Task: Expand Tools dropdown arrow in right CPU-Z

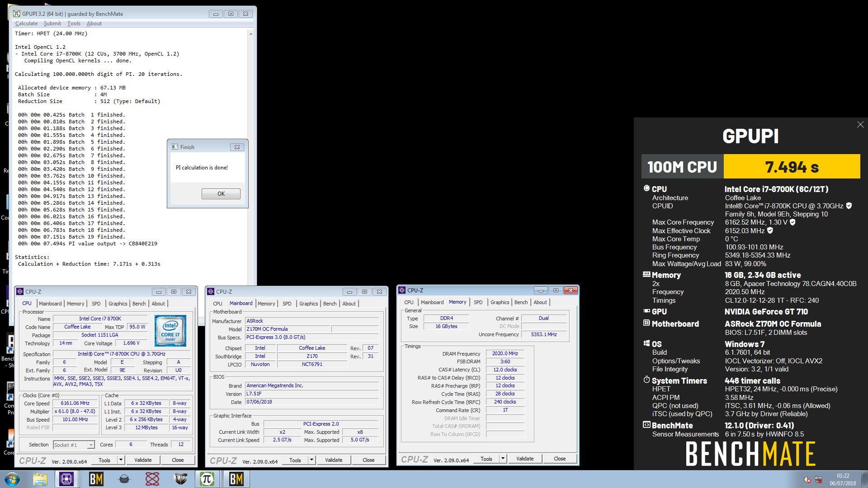Action: pos(503,459)
